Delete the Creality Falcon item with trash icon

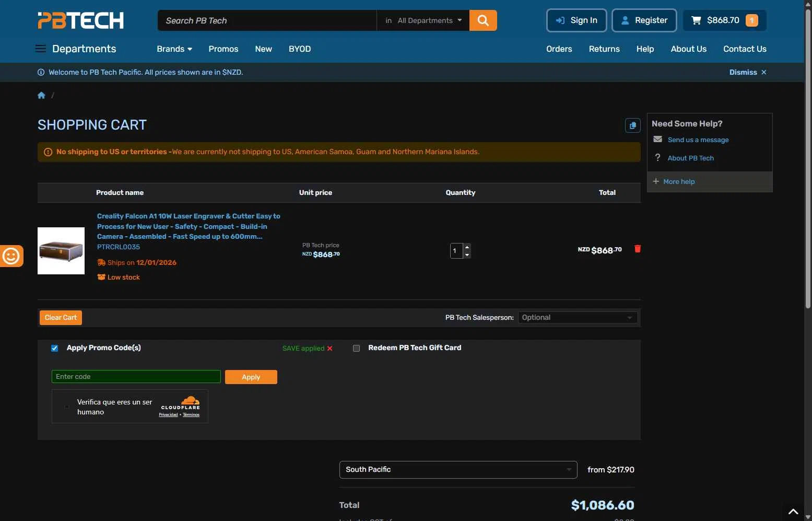tap(637, 249)
